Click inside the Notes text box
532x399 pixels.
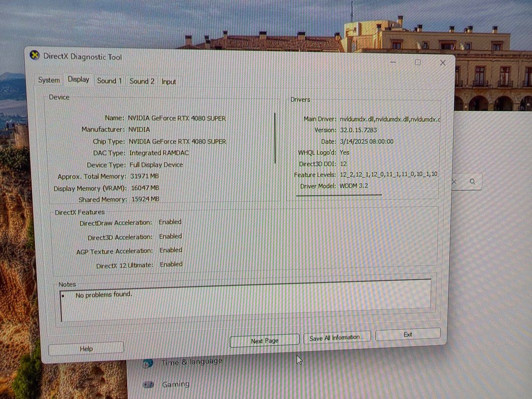tap(246, 301)
